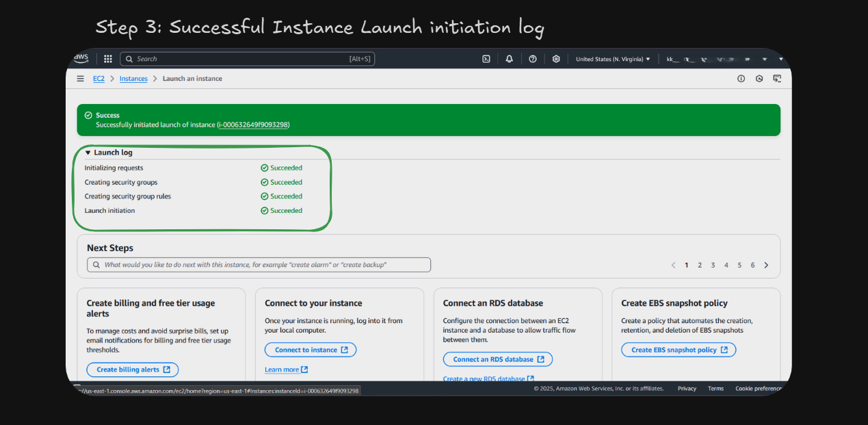Select page 6 of next steps
Image resolution: width=868 pixels, height=425 pixels.
click(752, 265)
